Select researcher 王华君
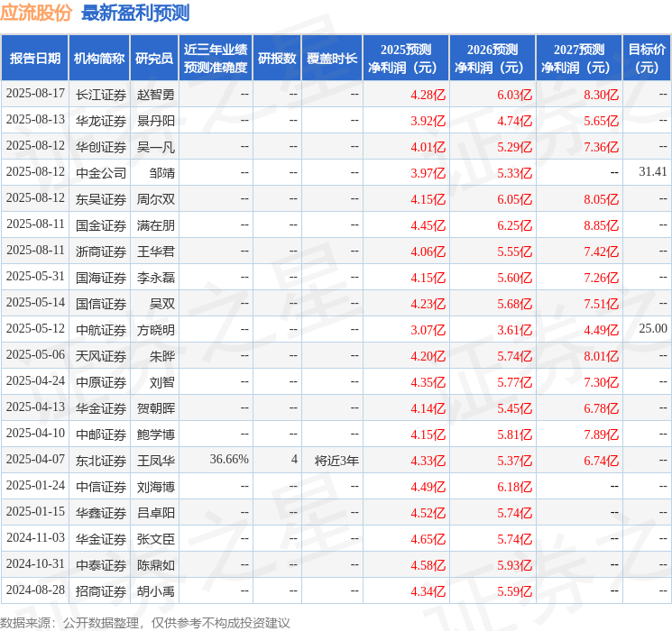Image resolution: width=672 pixels, height=631 pixels. (x=155, y=251)
